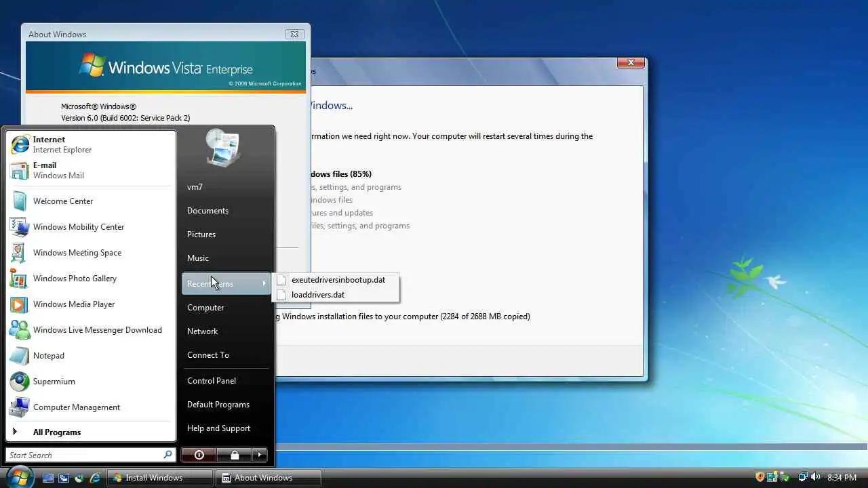Select Connect To

226,355
